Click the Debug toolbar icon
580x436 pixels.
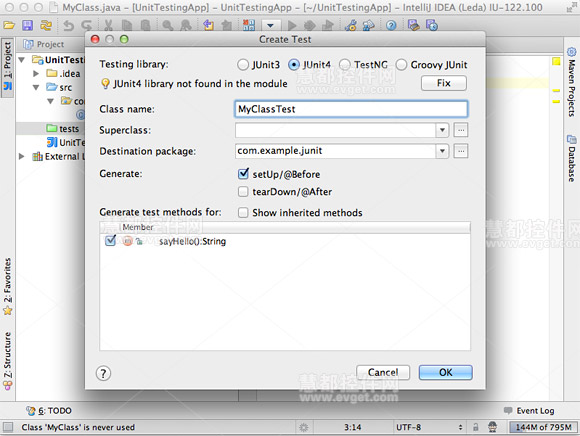[310, 25]
